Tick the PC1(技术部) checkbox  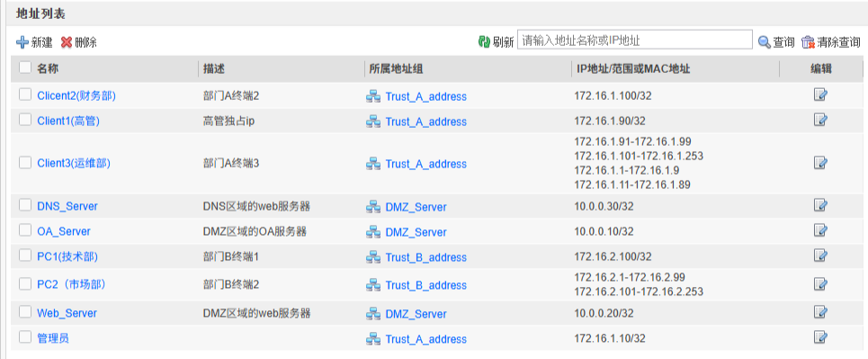[x=25, y=256]
